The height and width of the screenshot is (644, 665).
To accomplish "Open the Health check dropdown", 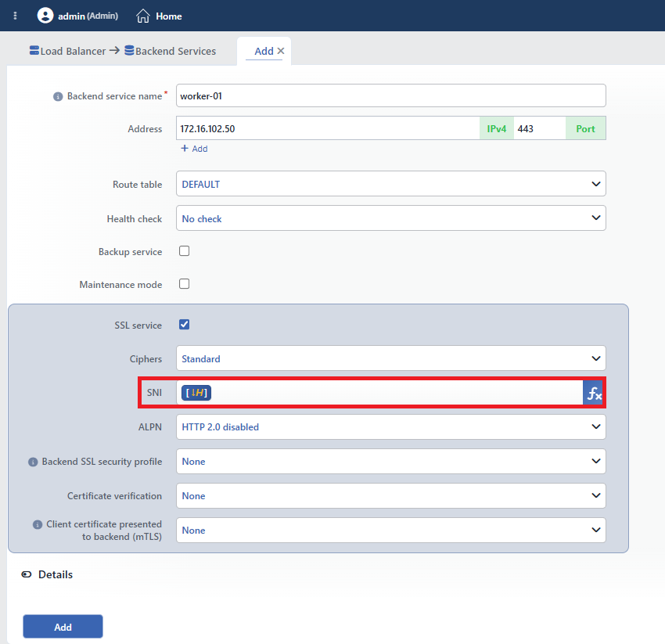I will 391,218.
